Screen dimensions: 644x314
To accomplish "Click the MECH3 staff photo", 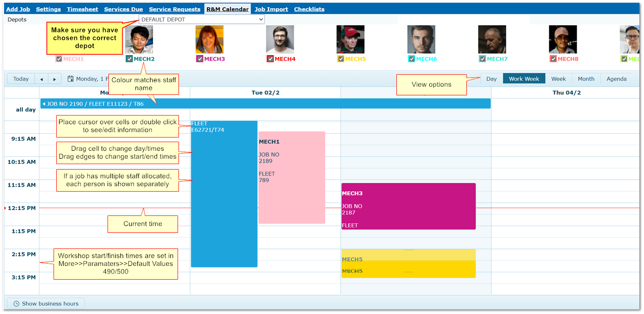I will tap(210, 39).
